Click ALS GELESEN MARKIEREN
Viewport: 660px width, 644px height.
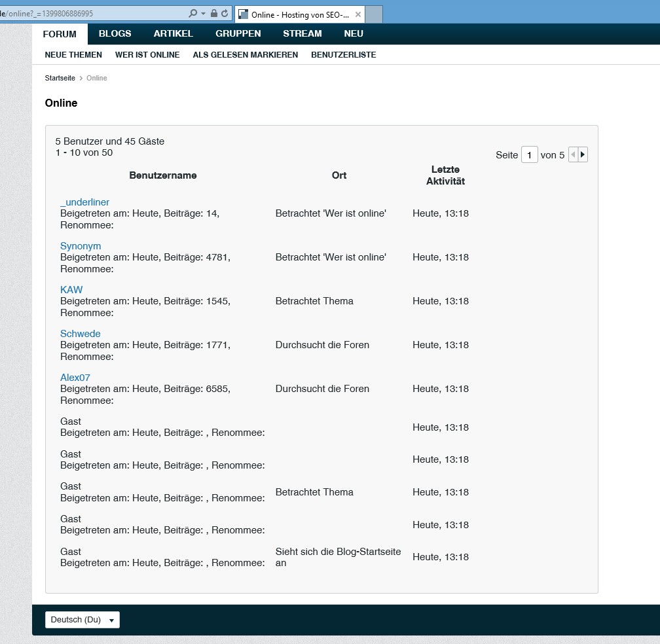[246, 55]
